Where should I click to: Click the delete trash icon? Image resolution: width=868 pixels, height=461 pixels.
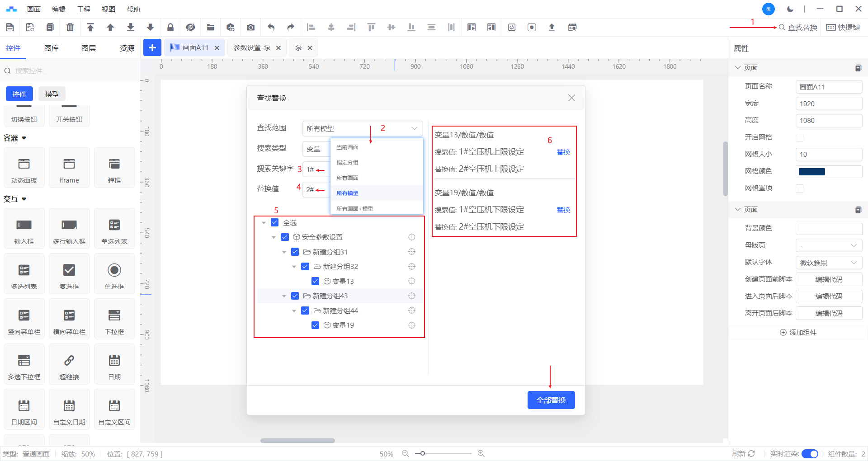click(70, 28)
